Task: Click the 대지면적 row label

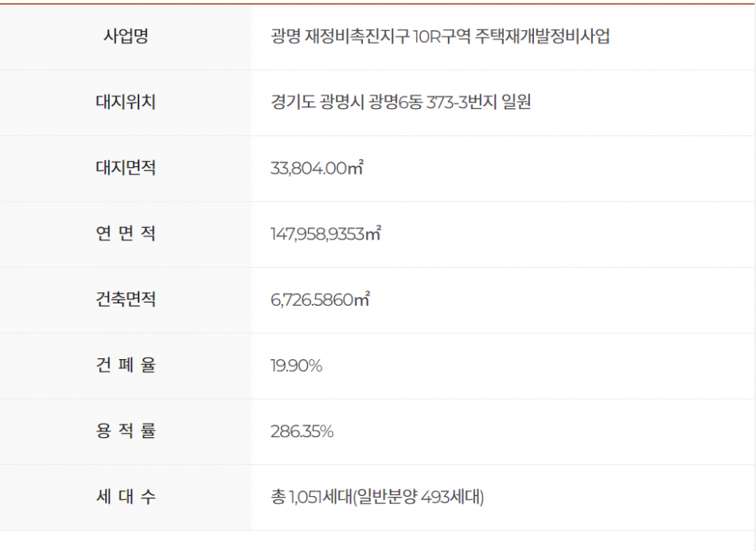Action: pyautogui.click(x=126, y=169)
